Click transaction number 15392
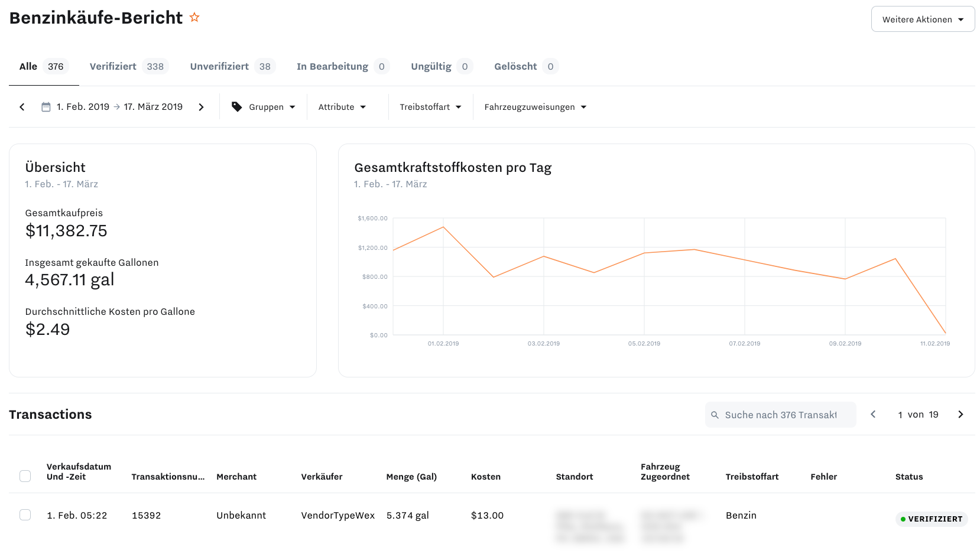Screen dimensions: 980x557 click(146, 516)
